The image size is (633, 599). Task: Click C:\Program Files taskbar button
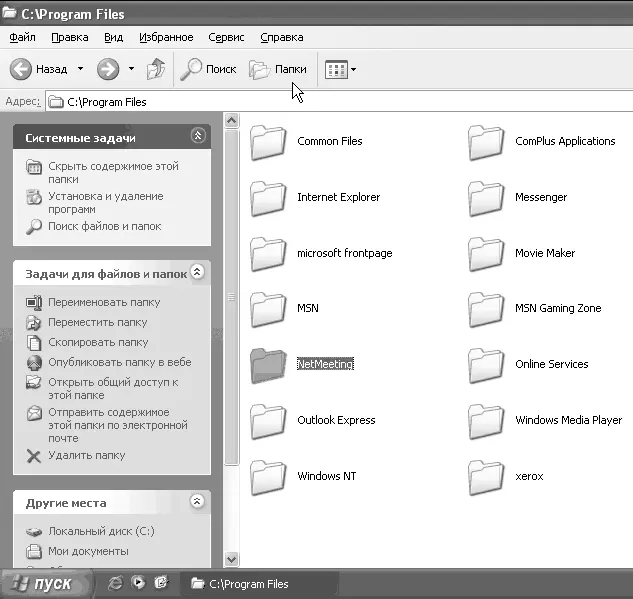258,584
